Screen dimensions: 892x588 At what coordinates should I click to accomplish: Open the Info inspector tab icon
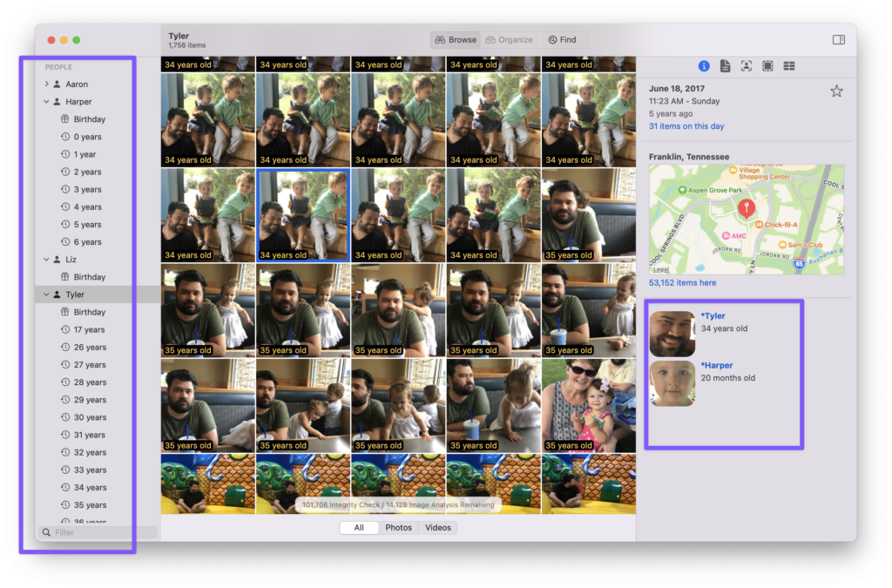click(x=704, y=66)
